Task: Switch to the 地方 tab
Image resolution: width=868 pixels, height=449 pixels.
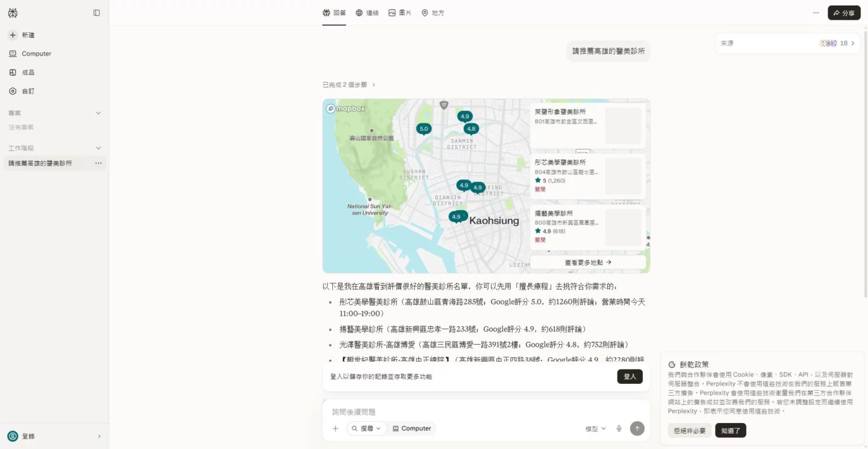Action: 433,12
